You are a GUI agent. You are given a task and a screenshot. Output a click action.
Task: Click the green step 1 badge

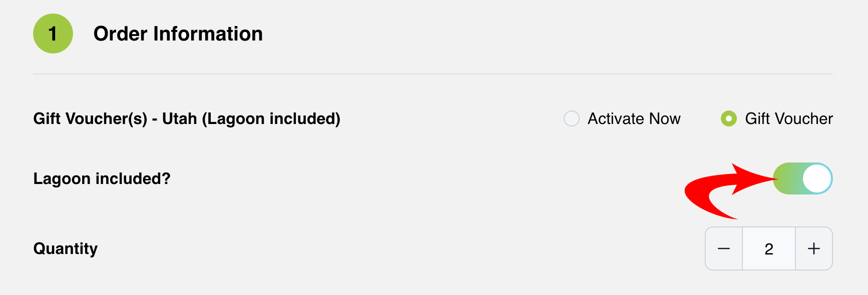tap(53, 33)
